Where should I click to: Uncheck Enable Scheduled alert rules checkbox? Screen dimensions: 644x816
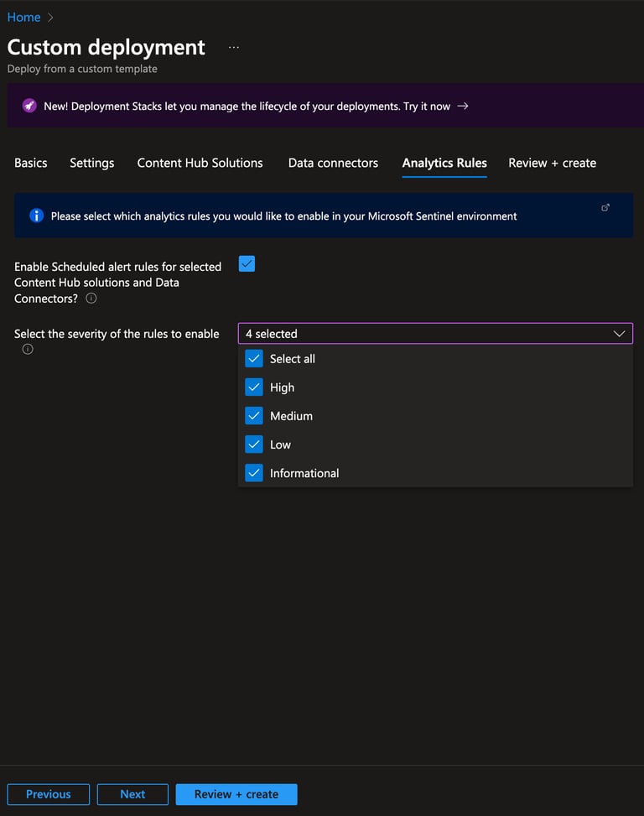click(x=247, y=264)
